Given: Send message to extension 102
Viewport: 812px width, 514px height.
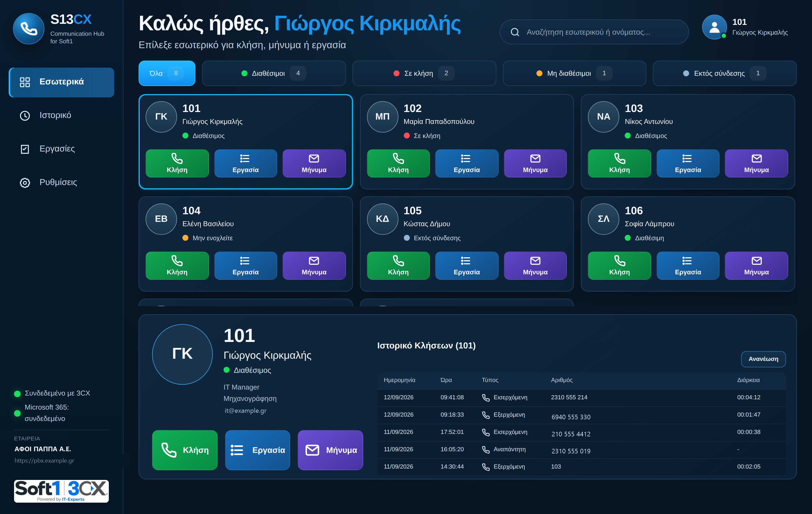Looking at the screenshot, I should click(x=535, y=163).
